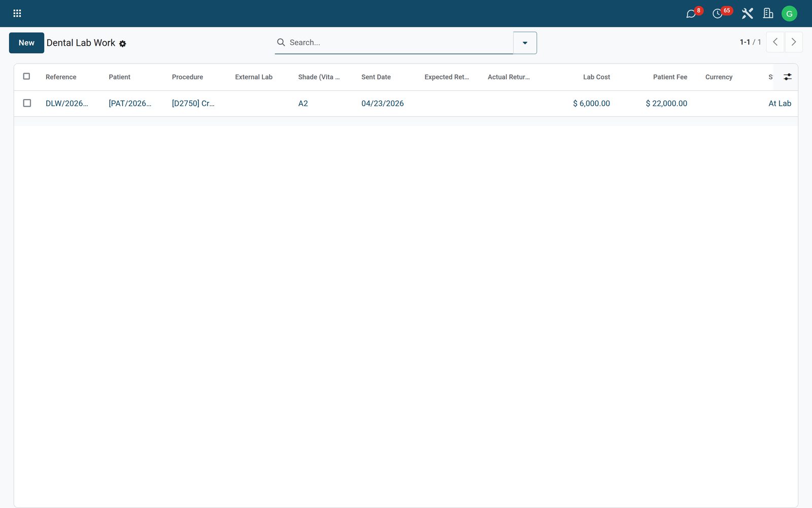Image resolution: width=812 pixels, height=508 pixels.
Task: Open the main apps grid menu
Action: click(x=17, y=13)
